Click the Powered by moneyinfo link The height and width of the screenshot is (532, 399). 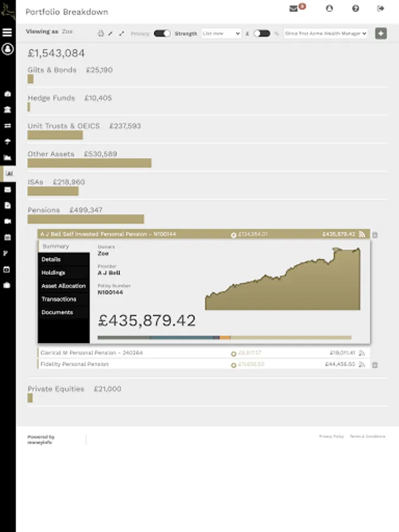tap(41, 439)
